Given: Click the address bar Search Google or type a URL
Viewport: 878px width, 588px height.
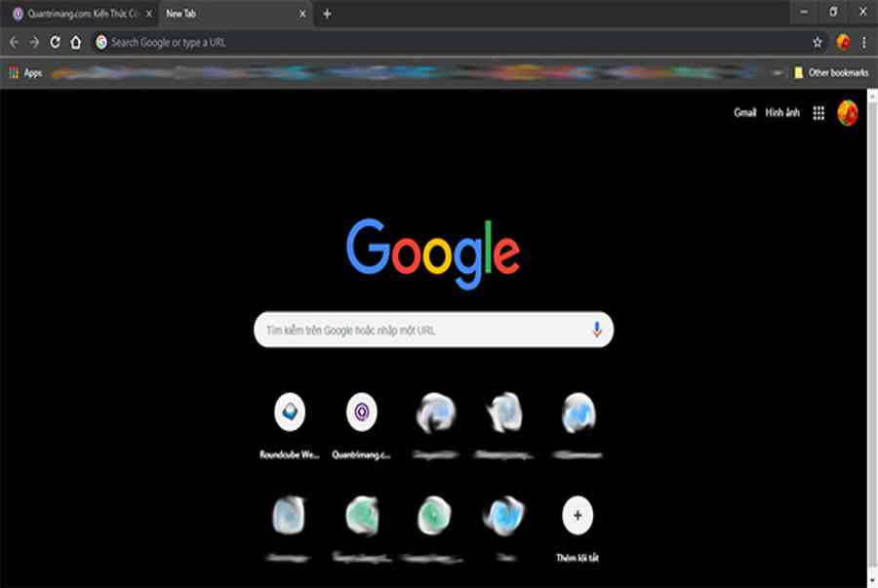Looking at the screenshot, I should (x=459, y=43).
